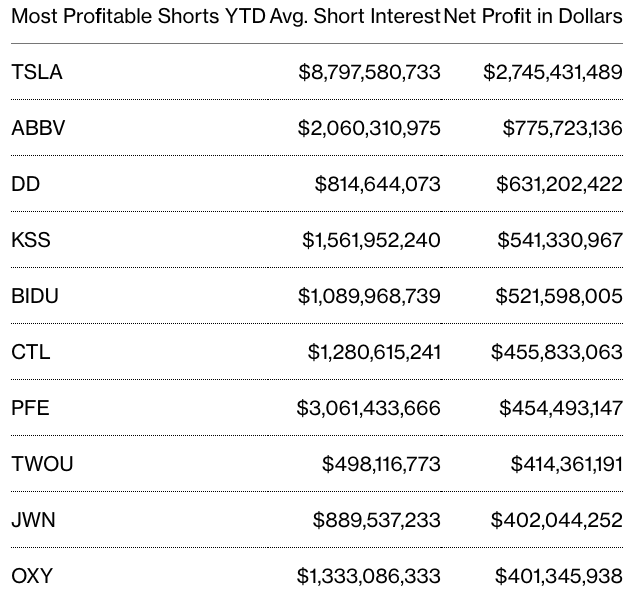Screen dimensions: 630x599
Task: Select ABBV's net profit $775,723,136
Action: [562, 128]
